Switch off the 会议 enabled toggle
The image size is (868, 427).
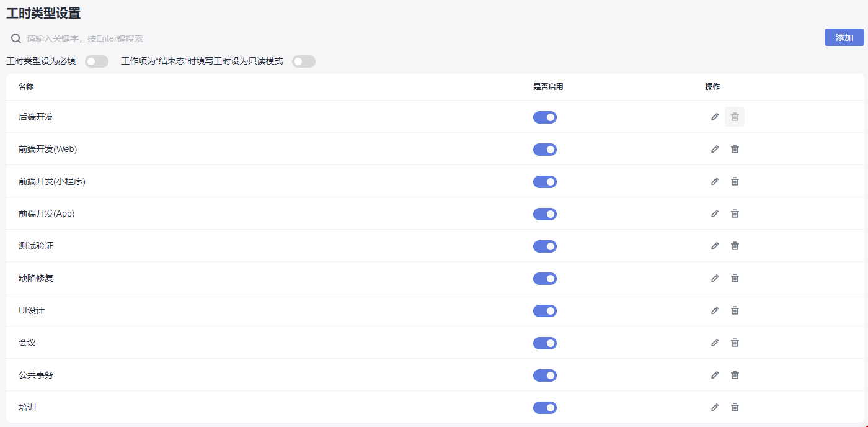point(545,343)
